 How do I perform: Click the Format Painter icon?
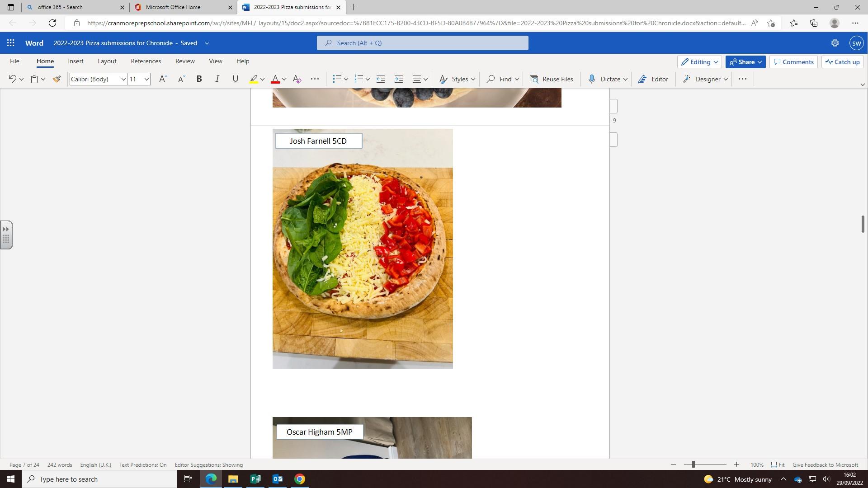(x=57, y=79)
